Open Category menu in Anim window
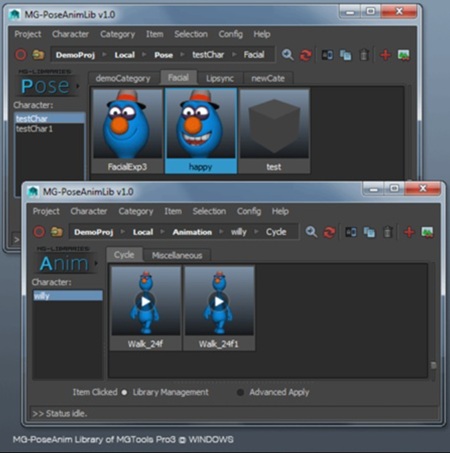The image size is (450, 453). pos(136,211)
